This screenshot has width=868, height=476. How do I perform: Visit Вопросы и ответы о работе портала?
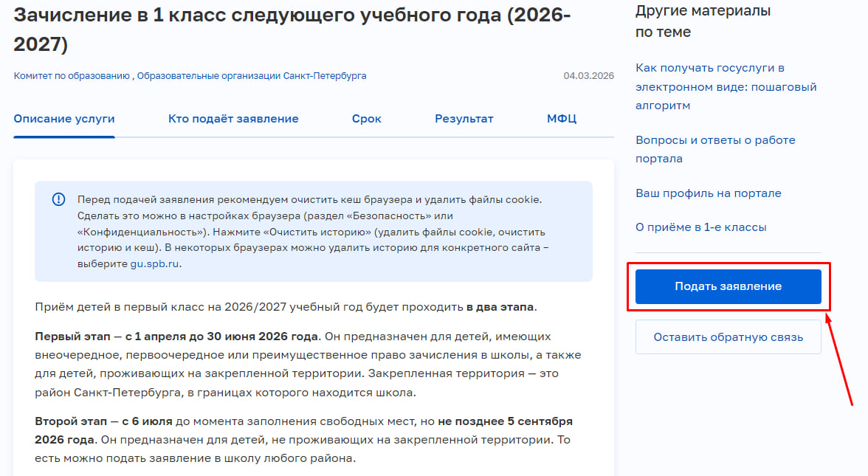714,149
